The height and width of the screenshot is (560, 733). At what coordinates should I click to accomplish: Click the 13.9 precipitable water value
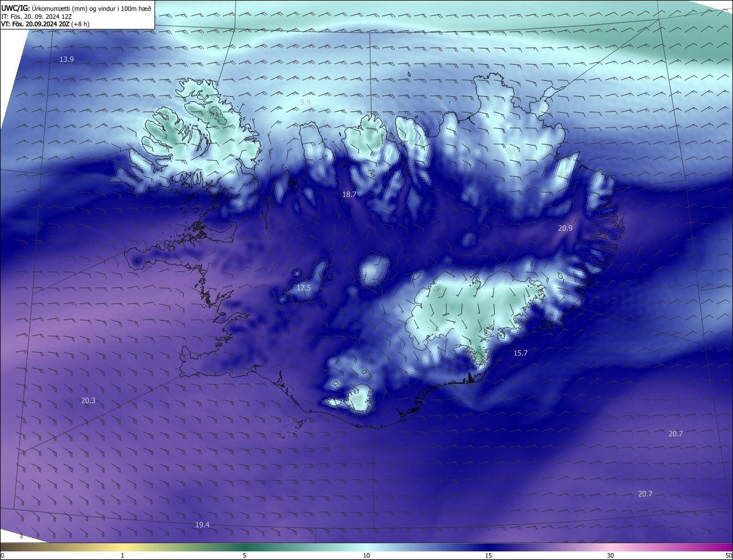click(67, 60)
